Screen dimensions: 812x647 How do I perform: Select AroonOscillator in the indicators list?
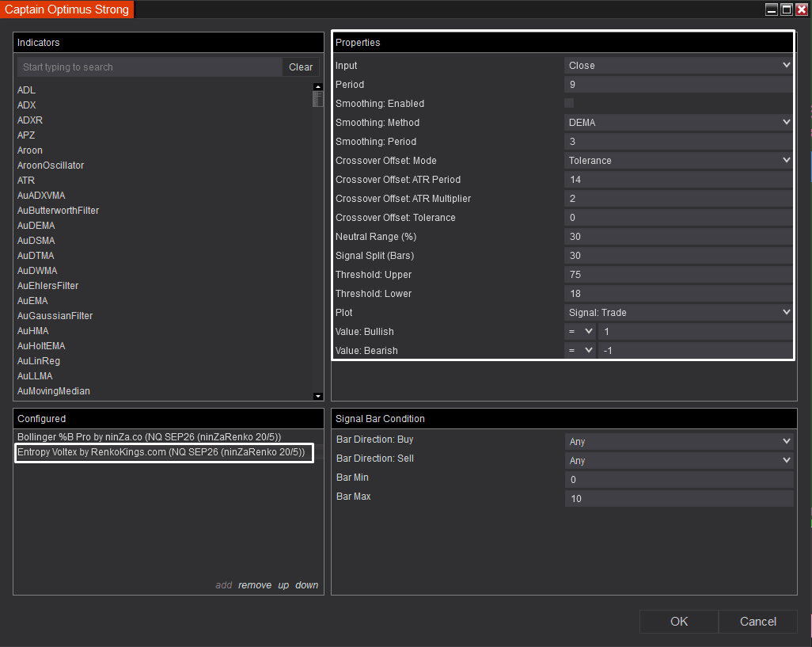point(51,166)
